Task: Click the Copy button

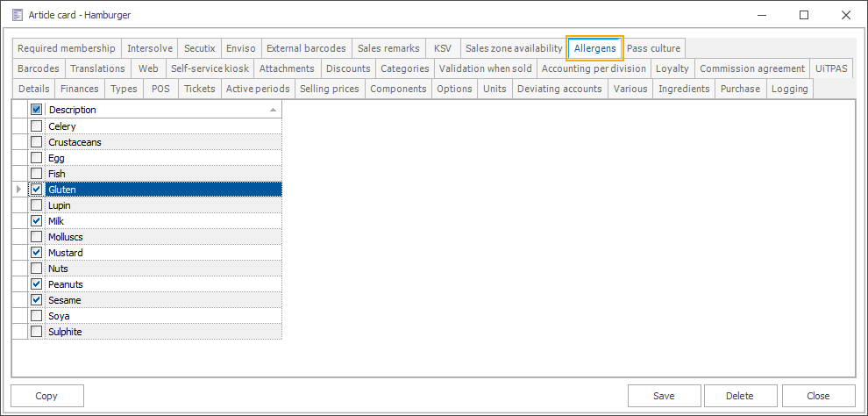Action: click(46, 396)
